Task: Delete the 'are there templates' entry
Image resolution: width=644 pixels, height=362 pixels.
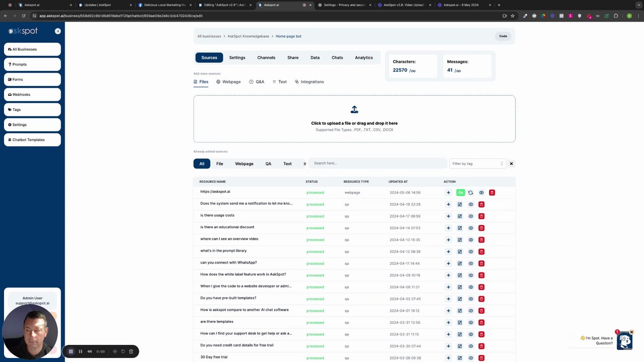Action: [481, 322]
